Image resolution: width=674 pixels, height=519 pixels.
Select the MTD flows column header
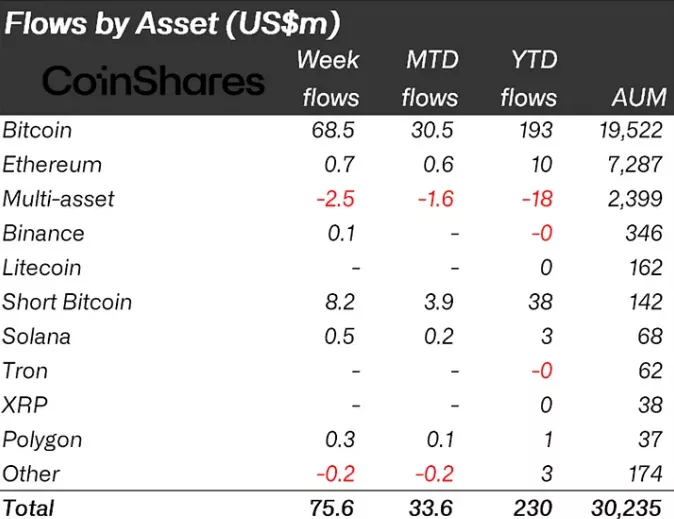(x=430, y=78)
